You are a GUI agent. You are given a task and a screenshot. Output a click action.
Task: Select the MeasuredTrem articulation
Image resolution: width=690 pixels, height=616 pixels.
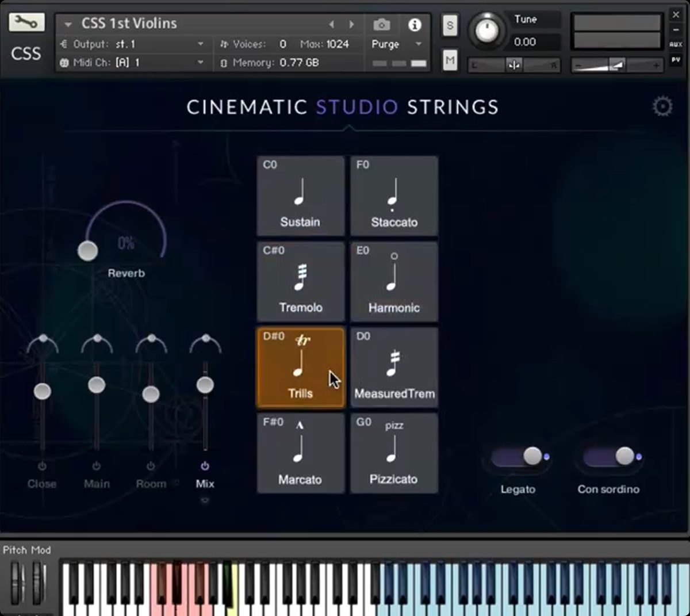coord(394,368)
